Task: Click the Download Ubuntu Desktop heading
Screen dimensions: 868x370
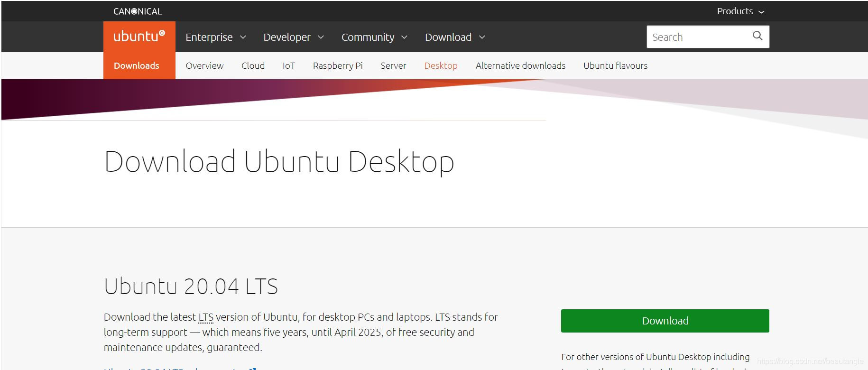Action: point(279,161)
